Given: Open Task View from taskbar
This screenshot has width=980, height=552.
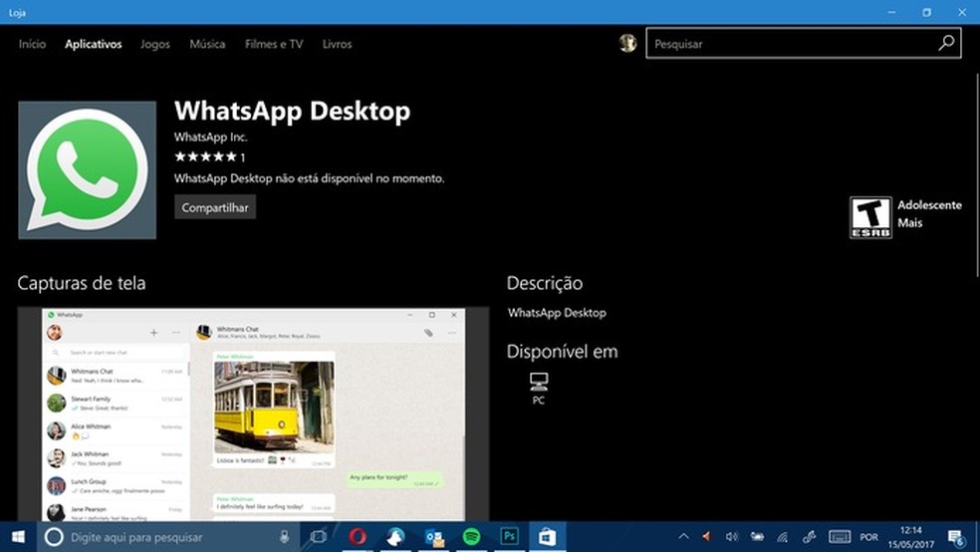Looking at the screenshot, I should [319, 537].
